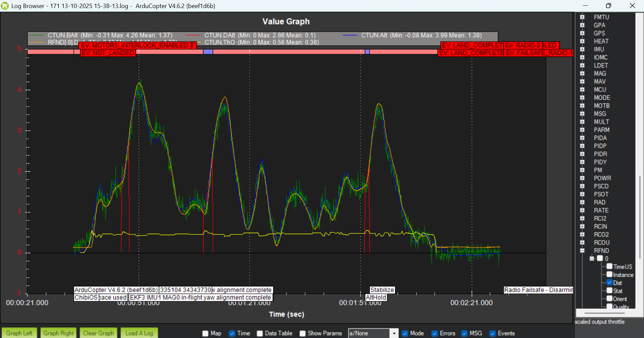Click the plus icon next to PIDR
This screenshot has width=644, height=338.
(x=582, y=154)
